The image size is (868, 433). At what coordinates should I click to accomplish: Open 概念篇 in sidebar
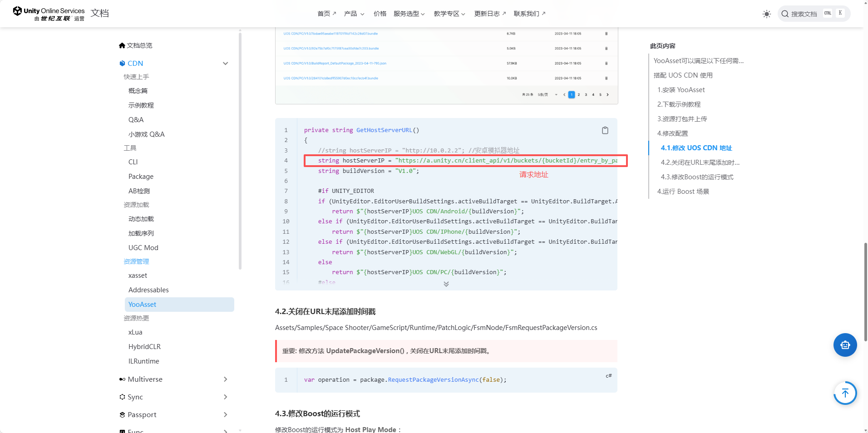coord(138,91)
